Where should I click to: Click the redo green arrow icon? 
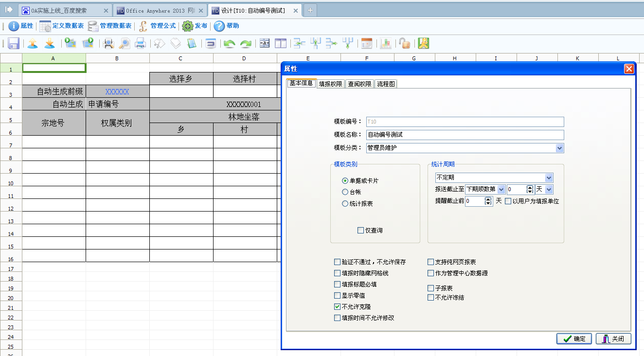pos(246,43)
